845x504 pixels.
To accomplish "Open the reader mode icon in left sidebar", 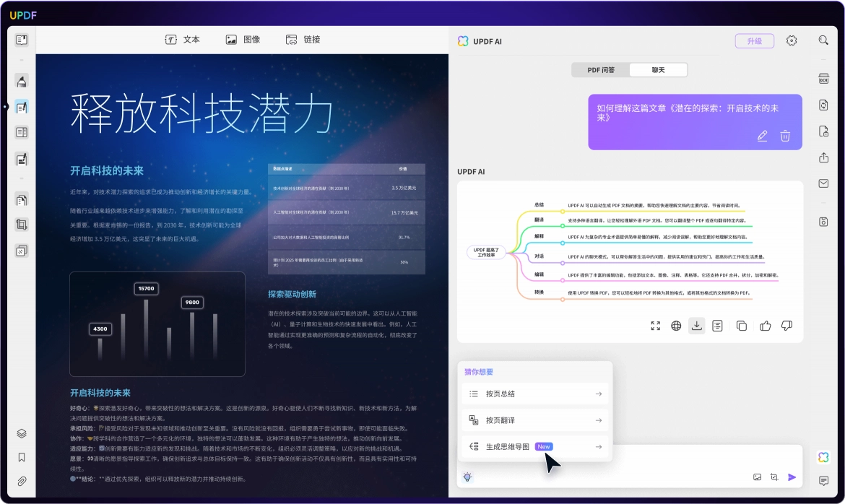I will (x=22, y=40).
